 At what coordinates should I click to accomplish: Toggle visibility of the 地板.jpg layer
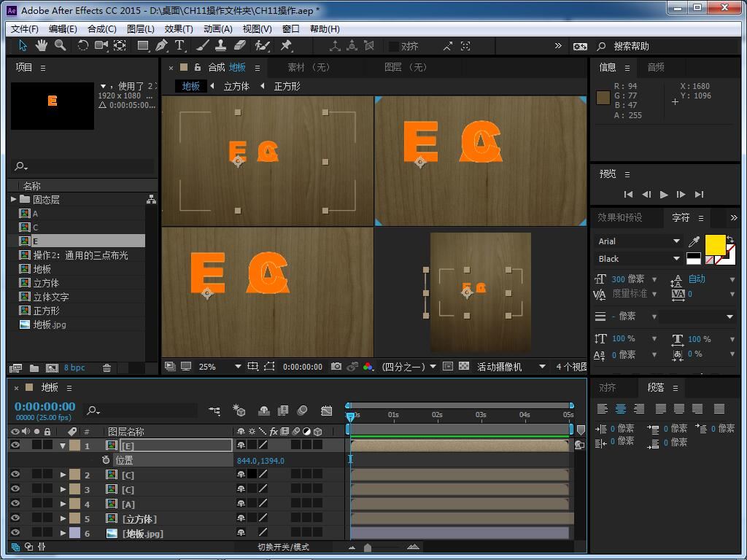(x=15, y=533)
